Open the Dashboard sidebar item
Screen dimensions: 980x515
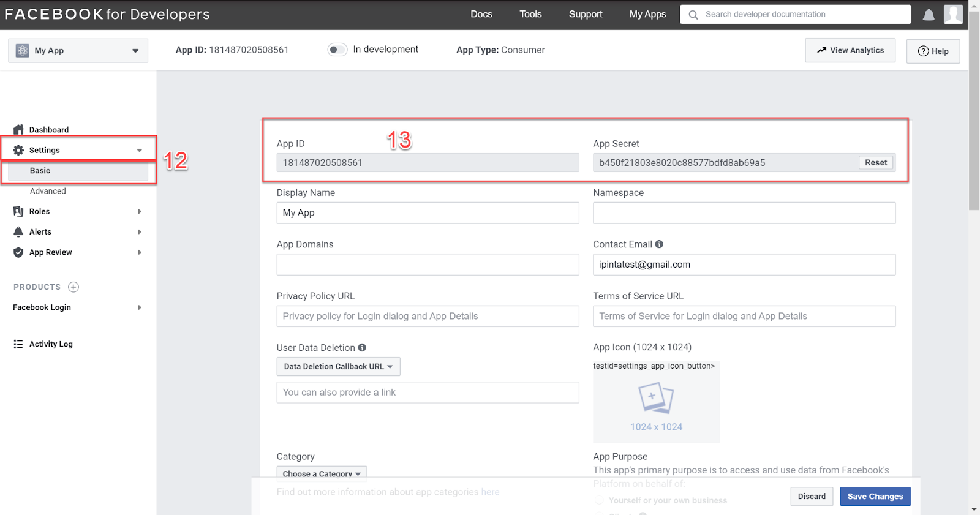point(49,130)
